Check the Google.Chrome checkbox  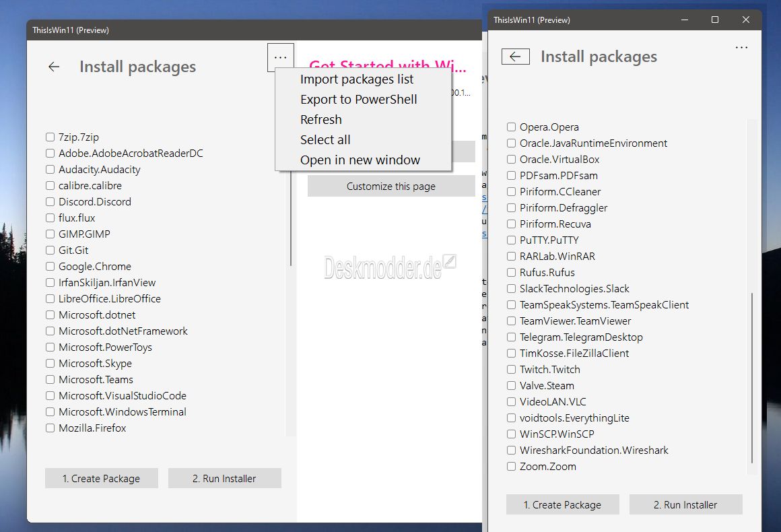tap(50, 267)
